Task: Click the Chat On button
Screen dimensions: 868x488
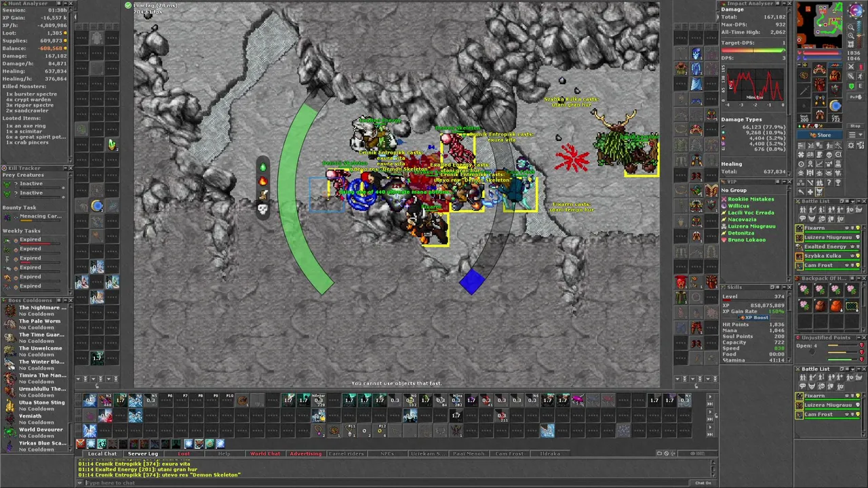Action: pos(703,483)
